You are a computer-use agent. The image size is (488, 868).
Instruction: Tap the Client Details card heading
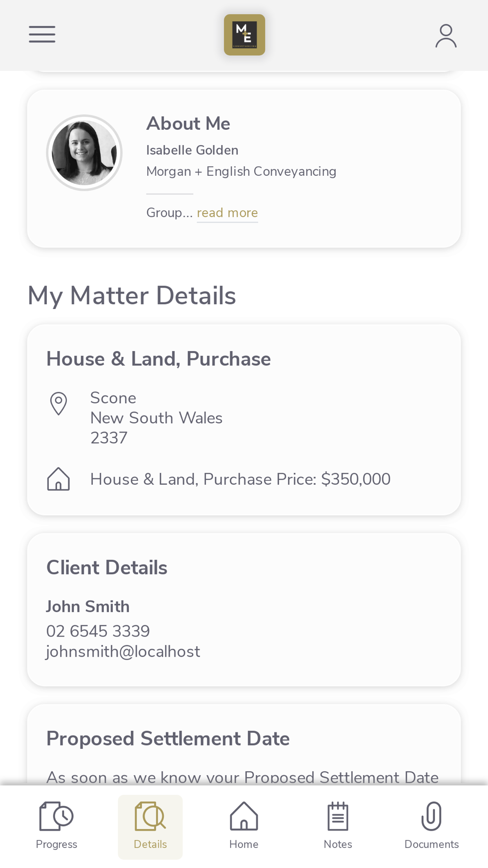tap(107, 568)
